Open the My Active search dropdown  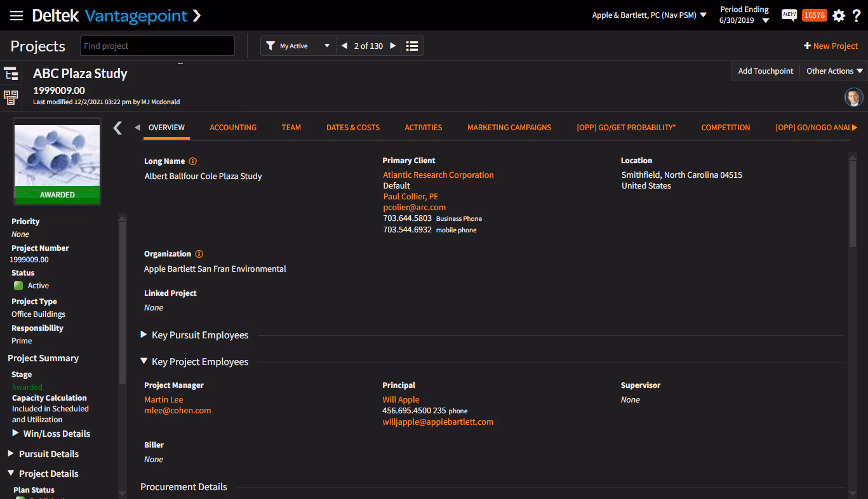(x=298, y=46)
